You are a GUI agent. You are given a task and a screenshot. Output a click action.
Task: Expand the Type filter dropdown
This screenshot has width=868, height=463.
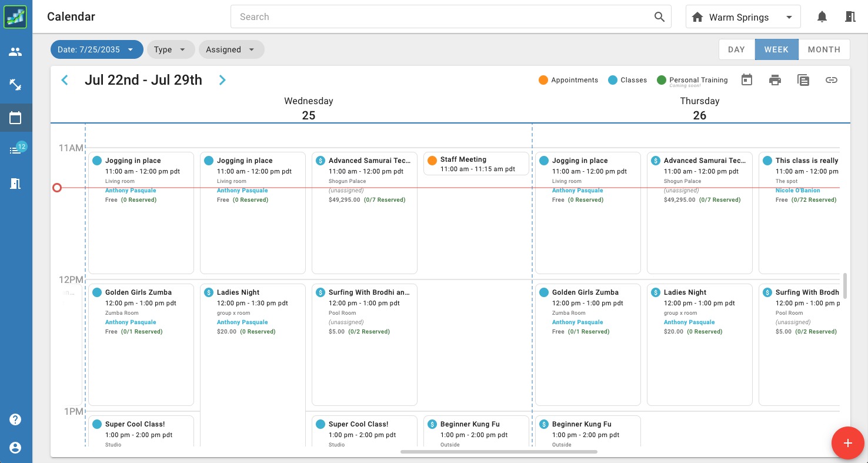(171, 49)
